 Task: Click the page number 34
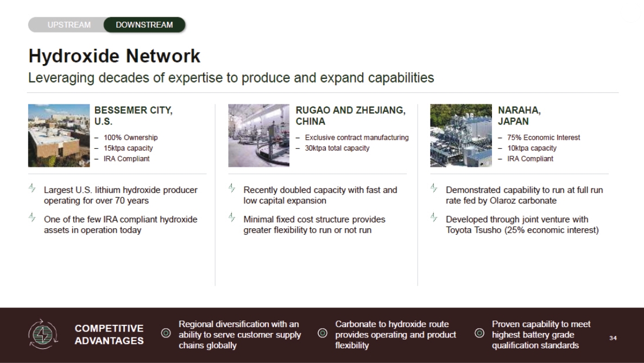pyautogui.click(x=613, y=338)
